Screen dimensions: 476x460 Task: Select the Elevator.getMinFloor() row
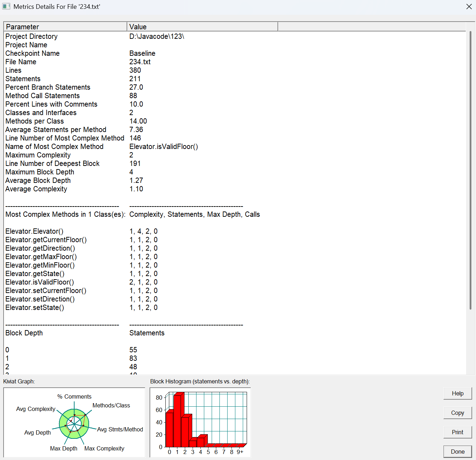coord(40,265)
